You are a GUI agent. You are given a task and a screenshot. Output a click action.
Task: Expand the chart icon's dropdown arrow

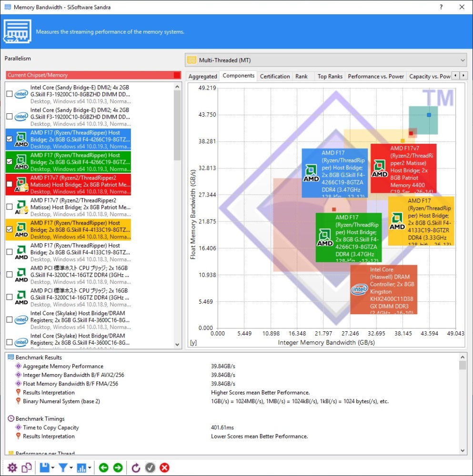[x=90, y=468]
